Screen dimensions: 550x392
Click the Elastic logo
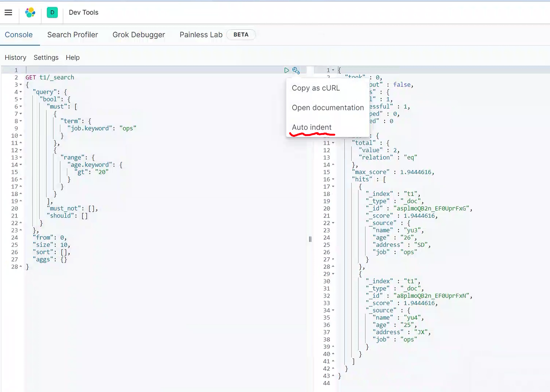(x=30, y=12)
